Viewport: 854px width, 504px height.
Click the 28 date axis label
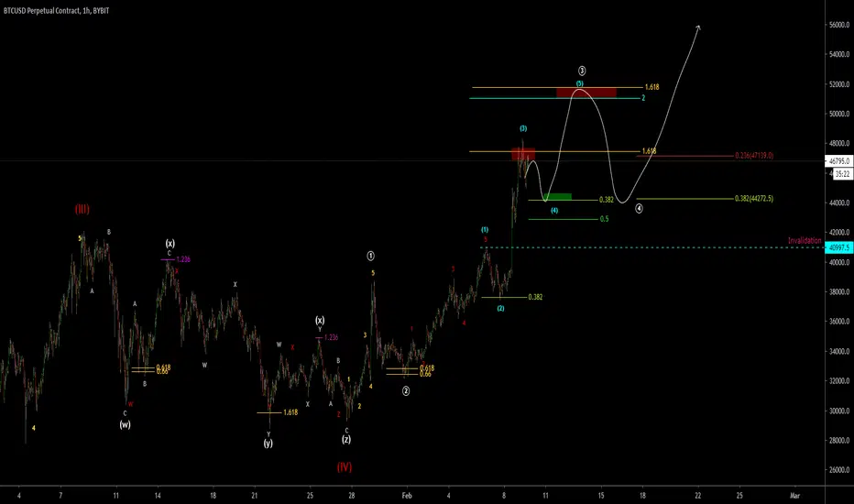coord(352,495)
